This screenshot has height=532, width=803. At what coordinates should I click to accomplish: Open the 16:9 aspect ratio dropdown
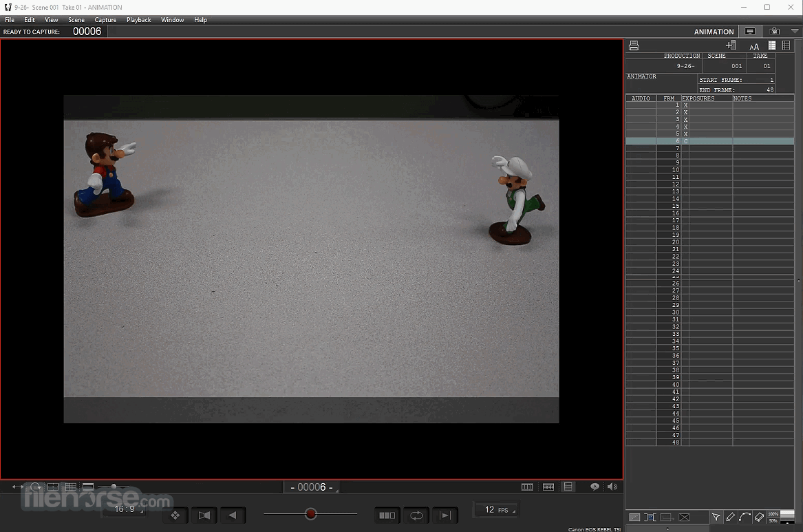125,509
